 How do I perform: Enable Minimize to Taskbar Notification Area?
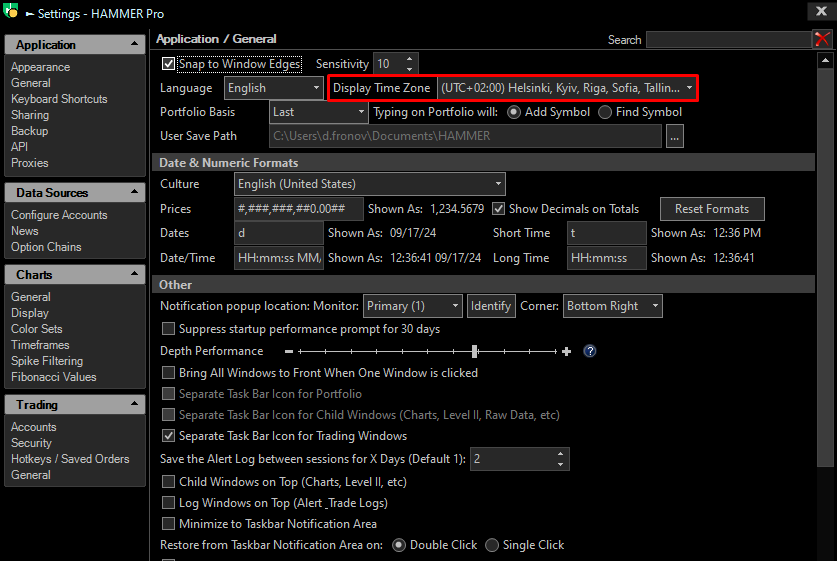(x=168, y=524)
